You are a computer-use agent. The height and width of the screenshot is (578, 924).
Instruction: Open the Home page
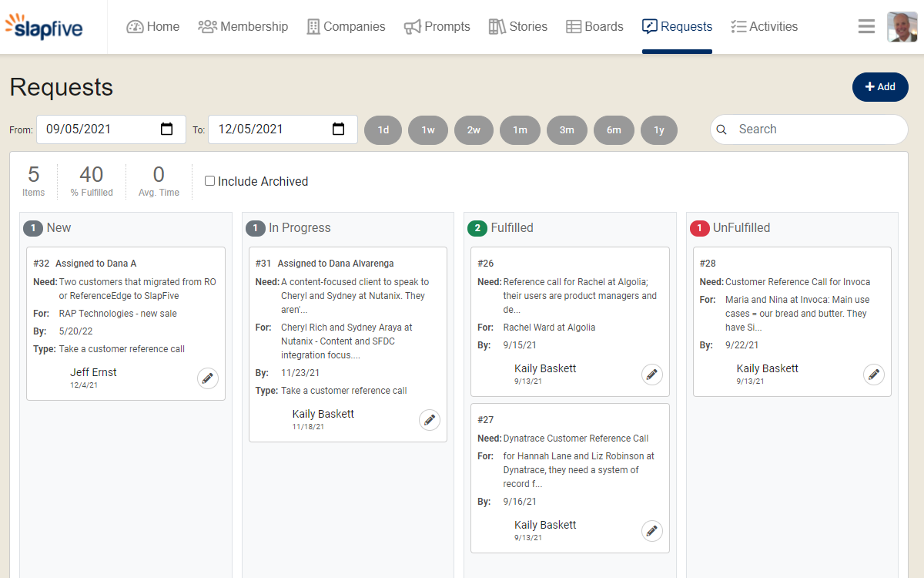(153, 26)
